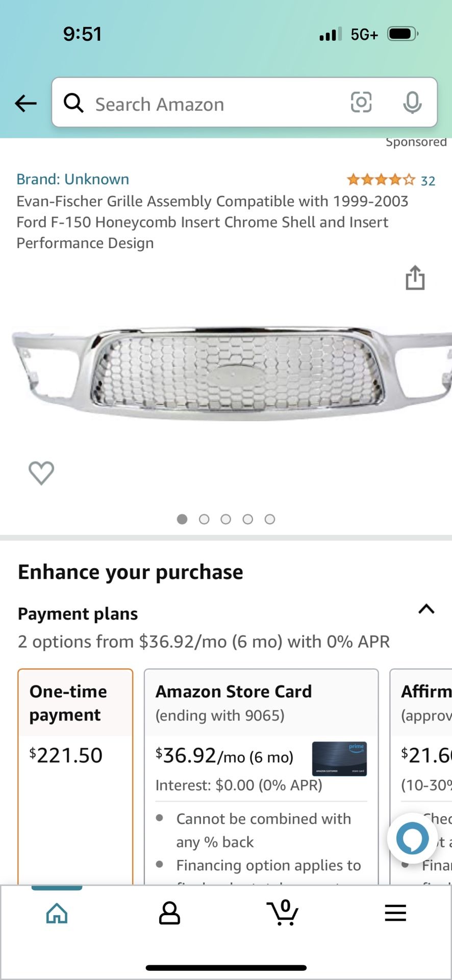Jump to third product image dot
Screen dimensions: 452x980
[225, 520]
